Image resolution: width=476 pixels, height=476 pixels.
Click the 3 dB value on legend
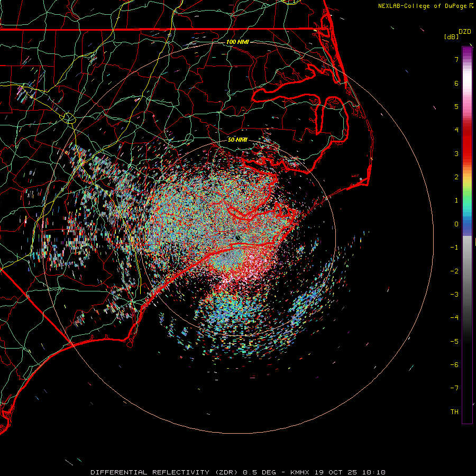[456, 153]
